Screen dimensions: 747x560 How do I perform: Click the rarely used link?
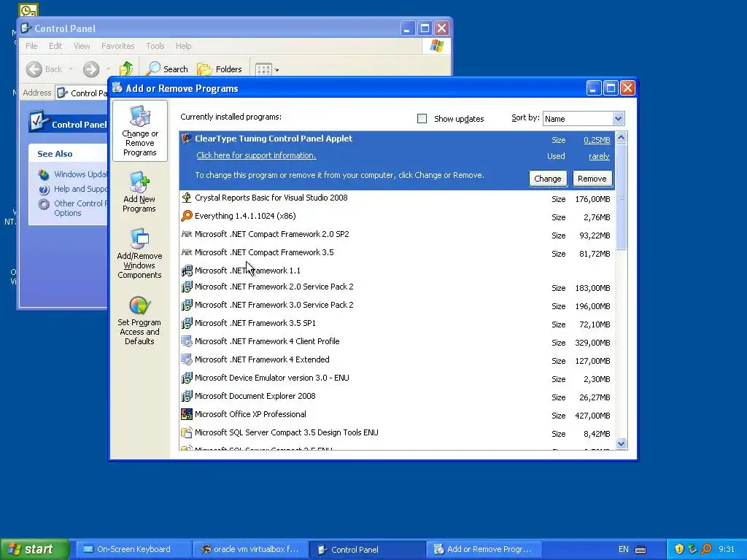(x=599, y=156)
